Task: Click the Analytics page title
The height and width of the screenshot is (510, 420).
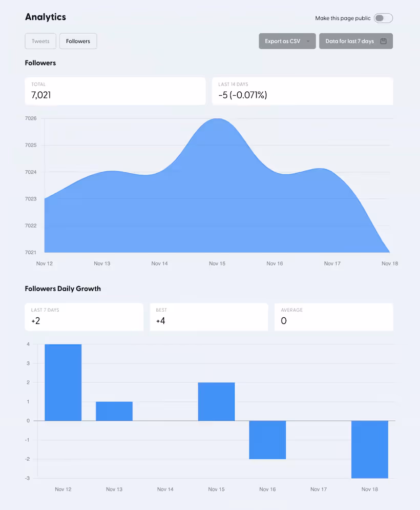Action: pos(45,17)
